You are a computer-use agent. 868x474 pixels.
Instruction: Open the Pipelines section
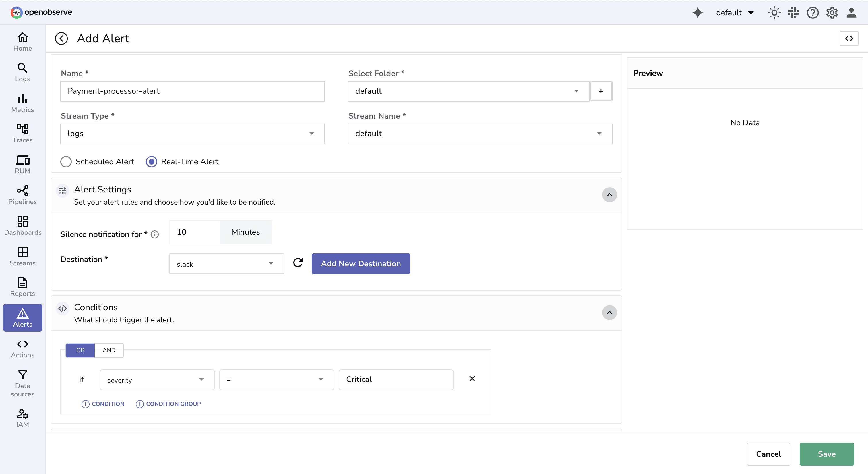pyautogui.click(x=22, y=195)
